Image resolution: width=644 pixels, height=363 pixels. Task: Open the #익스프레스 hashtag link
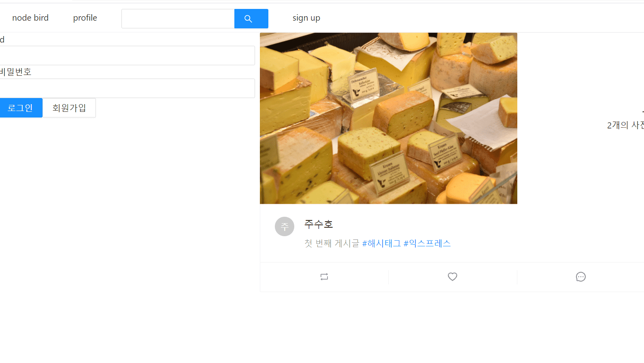(427, 243)
